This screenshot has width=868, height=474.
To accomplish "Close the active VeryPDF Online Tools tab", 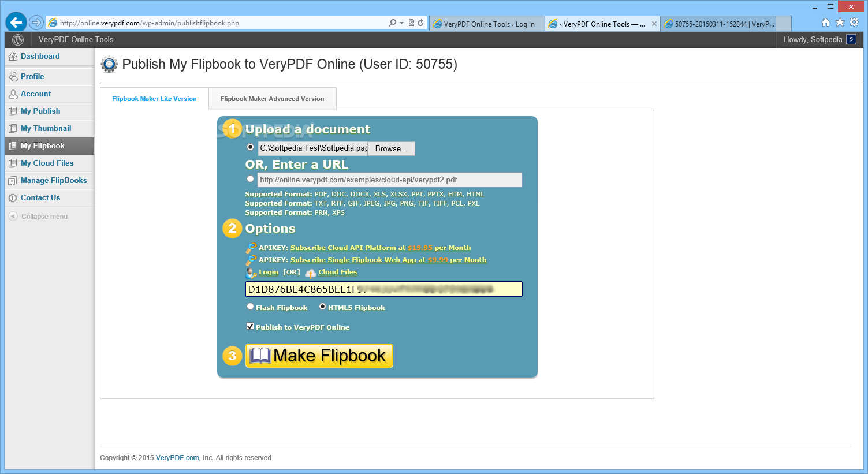I will click(654, 24).
